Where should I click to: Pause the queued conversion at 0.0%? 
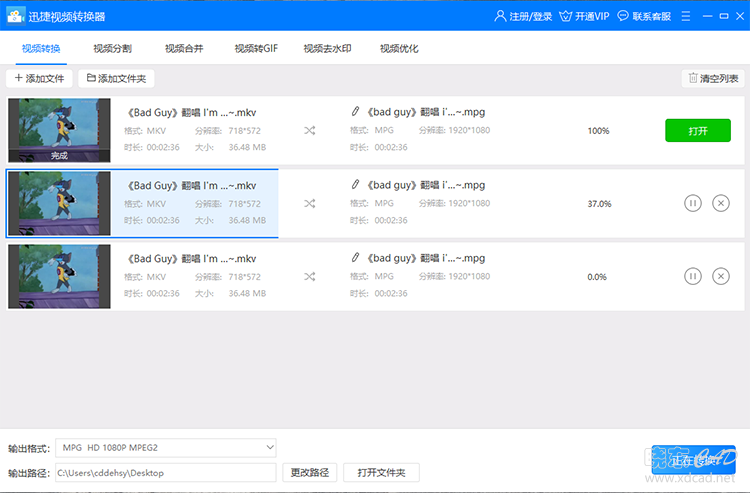click(x=693, y=276)
